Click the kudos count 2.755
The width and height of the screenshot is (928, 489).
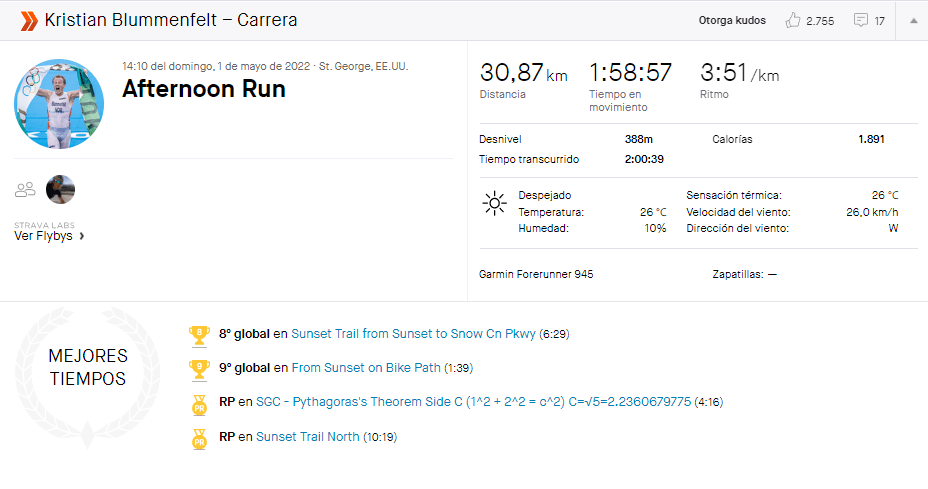point(820,21)
